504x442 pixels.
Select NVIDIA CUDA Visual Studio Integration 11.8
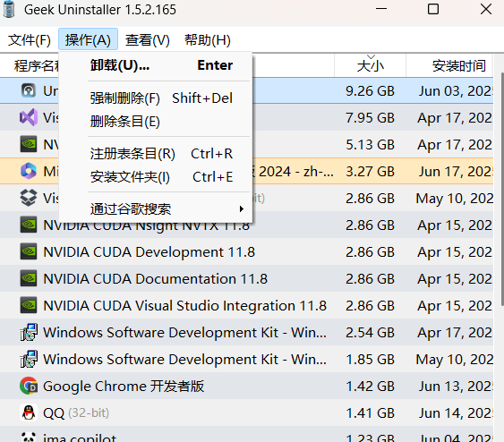click(246, 305)
